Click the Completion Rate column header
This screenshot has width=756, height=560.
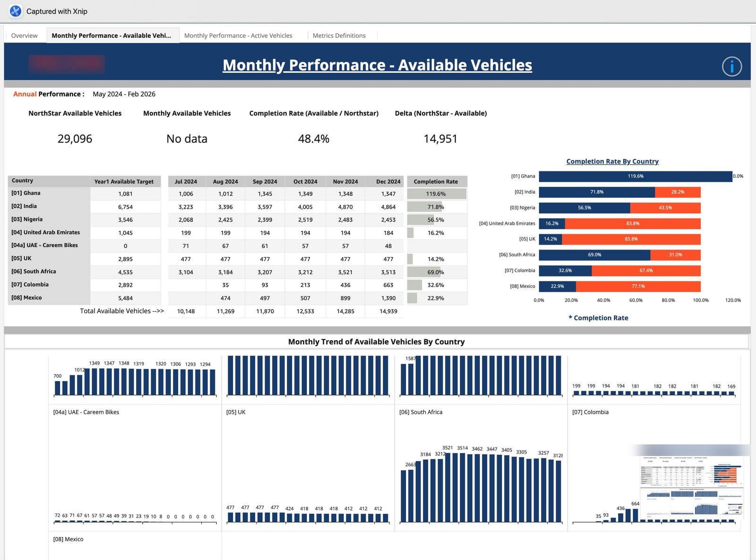(437, 181)
